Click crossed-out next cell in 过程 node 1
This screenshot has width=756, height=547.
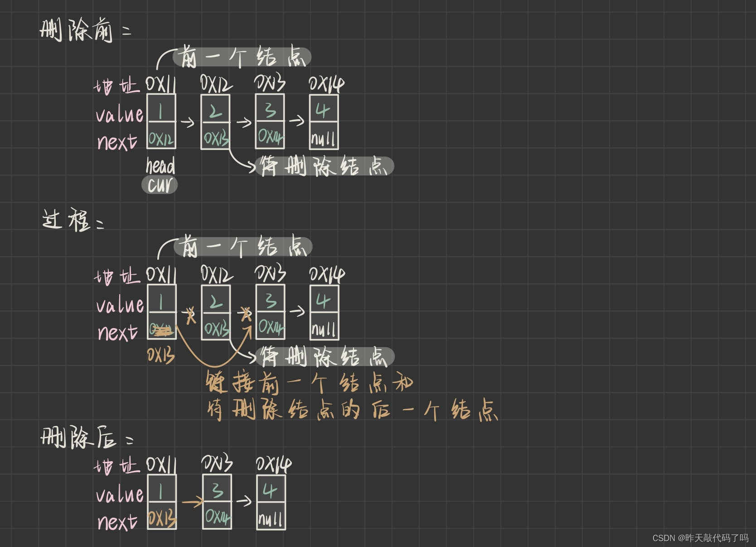pyautogui.click(x=162, y=326)
